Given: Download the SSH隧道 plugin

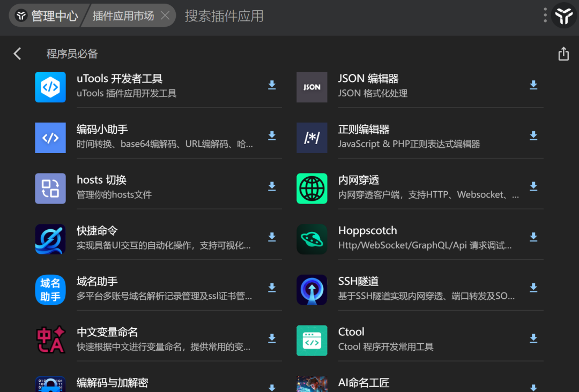Looking at the screenshot, I should tap(533, 288).
